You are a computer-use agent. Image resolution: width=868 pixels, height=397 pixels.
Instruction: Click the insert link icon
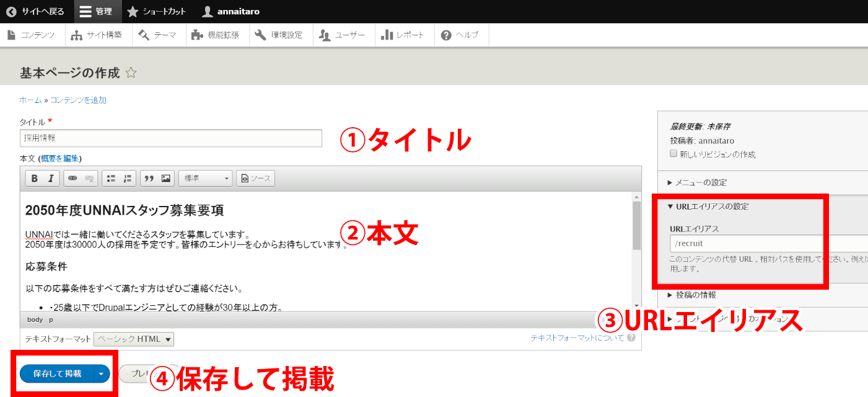72,179
